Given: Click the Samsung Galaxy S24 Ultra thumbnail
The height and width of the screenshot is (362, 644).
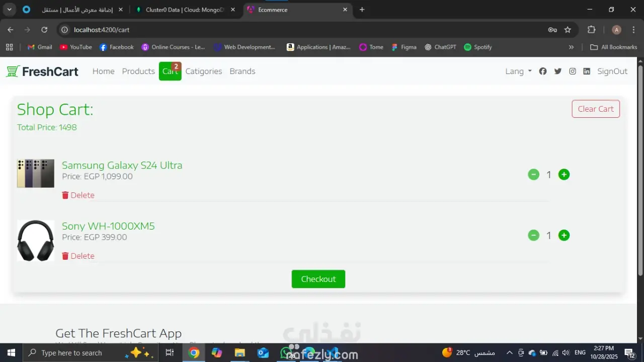Looking at the screenshot, I should coord(36,174).
